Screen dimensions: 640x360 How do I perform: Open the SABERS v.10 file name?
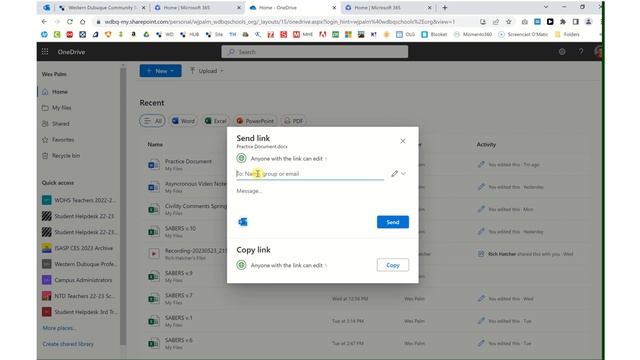pos(180,228)
